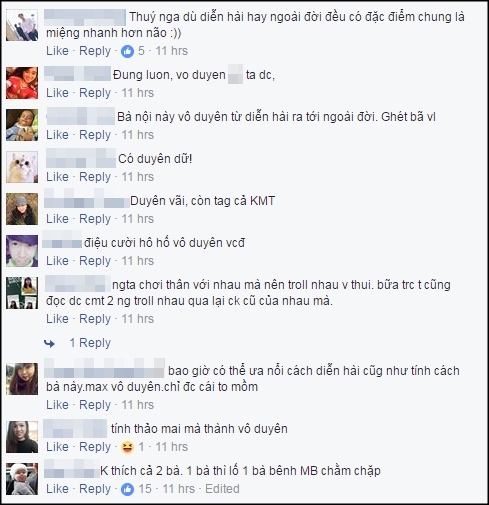Reply to the 'Duyên vãi, còn tag cả KMT' comment
The height and width of the screenshot is (505, 489).
95,219
